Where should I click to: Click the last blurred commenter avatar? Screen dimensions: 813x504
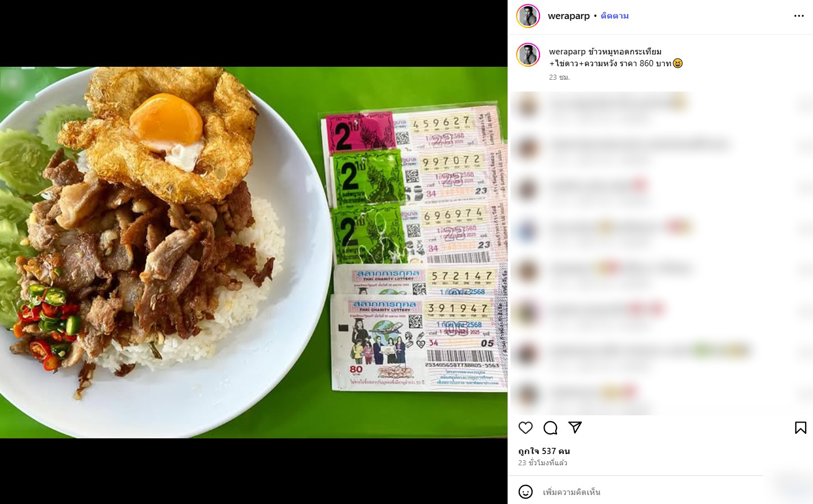[528, 394]
